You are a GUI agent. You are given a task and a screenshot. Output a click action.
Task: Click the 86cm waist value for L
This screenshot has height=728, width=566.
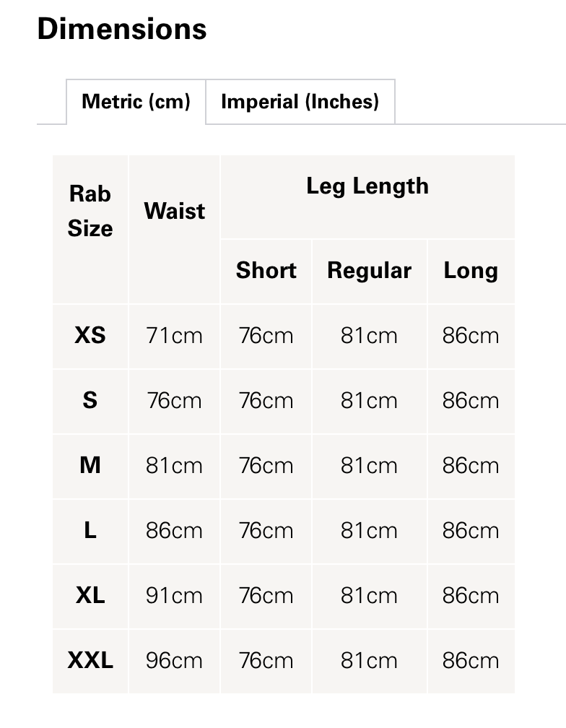click(x=175, y=531)
